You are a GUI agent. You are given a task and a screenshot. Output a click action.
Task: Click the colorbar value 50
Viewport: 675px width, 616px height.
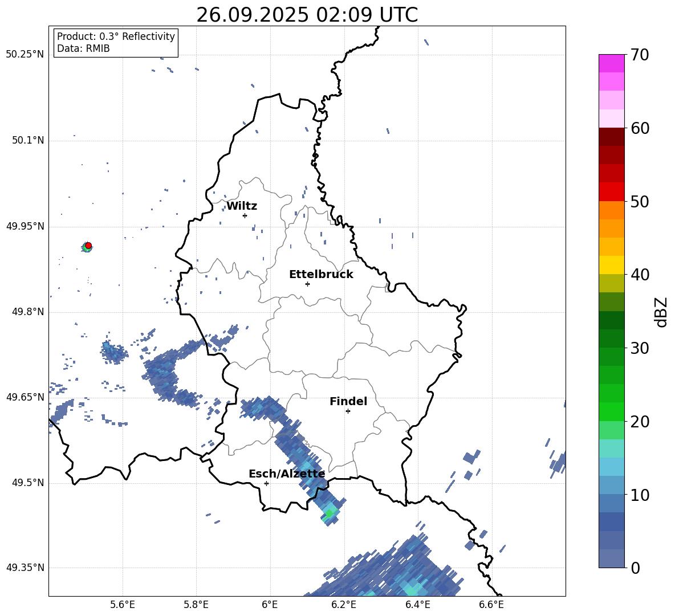click(640, 202)
